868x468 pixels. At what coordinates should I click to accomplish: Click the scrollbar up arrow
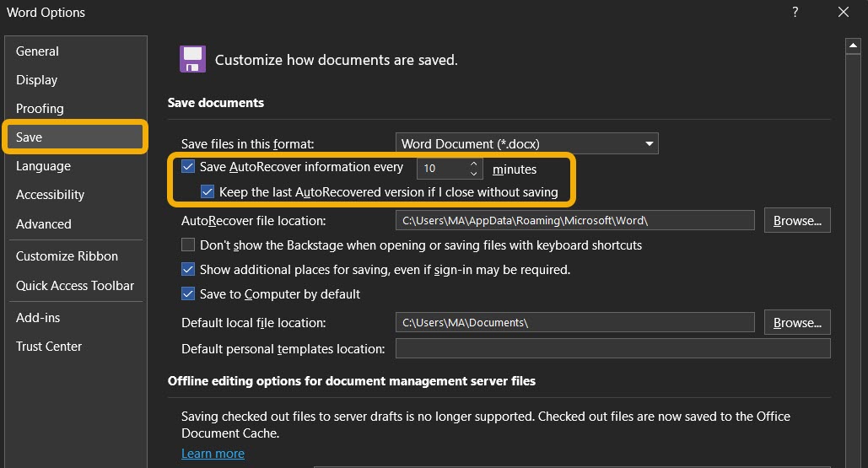point(853,46)
